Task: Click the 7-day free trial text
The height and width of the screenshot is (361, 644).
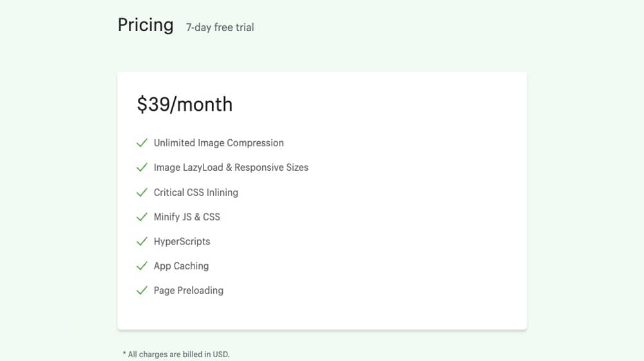Action: (220, 28)
